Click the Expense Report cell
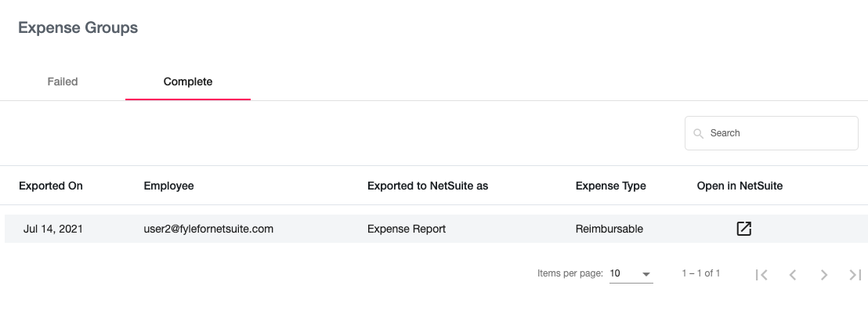Image resolution: width=868 pixels, height=318 pixels. 407,229
